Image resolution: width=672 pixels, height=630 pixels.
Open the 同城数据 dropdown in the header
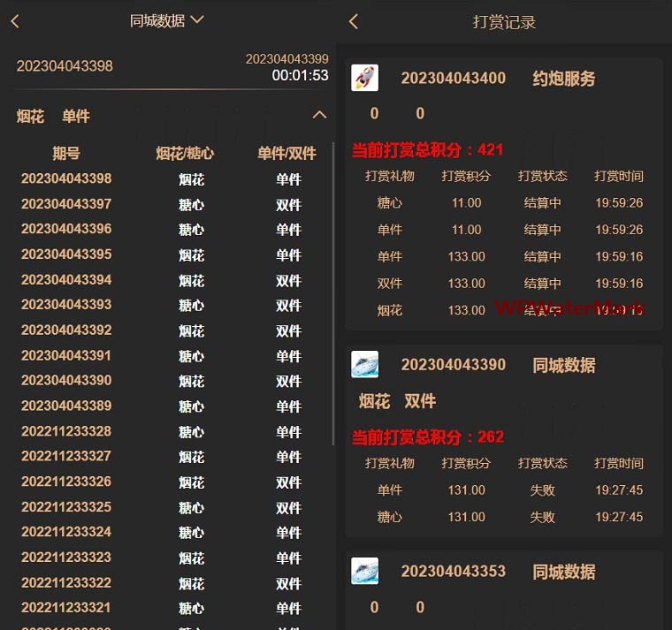tap(167, 20)
